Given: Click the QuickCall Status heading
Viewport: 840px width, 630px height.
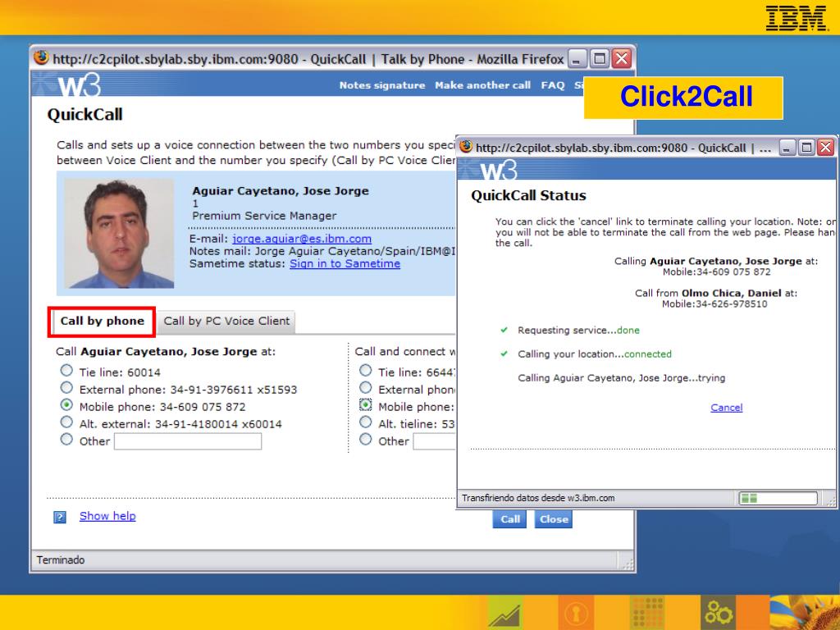Looking at the screenshot, I should pos(528,195).
